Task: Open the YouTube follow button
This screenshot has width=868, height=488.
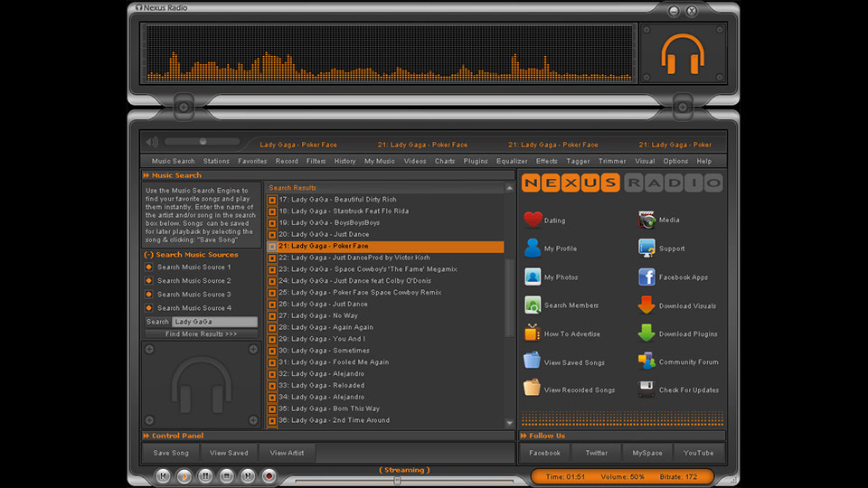Action: click(x=699, y=453)
